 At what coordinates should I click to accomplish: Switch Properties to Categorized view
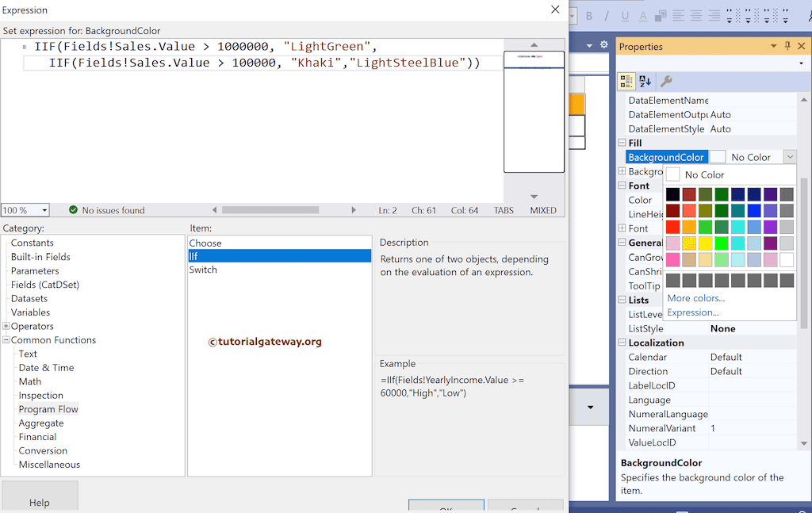point(626,81)
